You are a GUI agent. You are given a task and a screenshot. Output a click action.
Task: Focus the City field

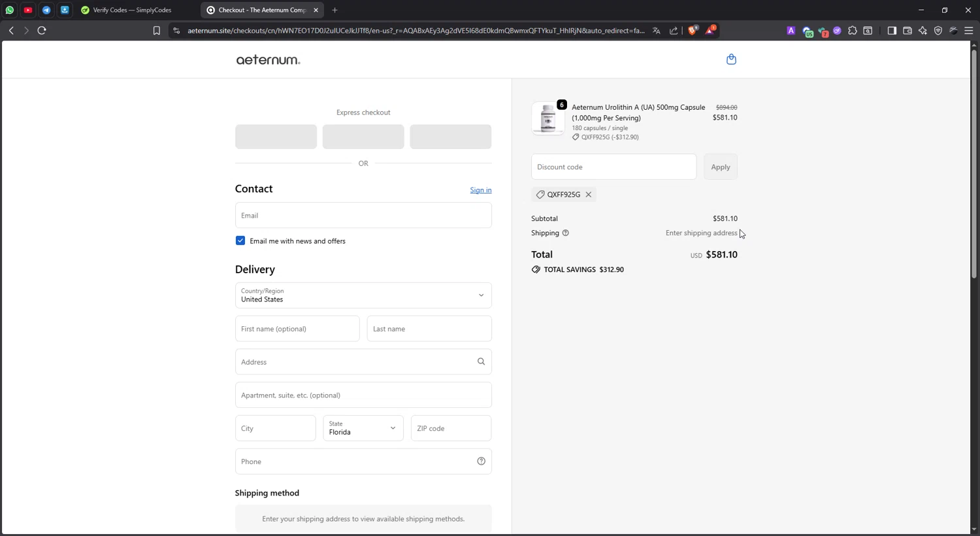(x=276, y=428)
